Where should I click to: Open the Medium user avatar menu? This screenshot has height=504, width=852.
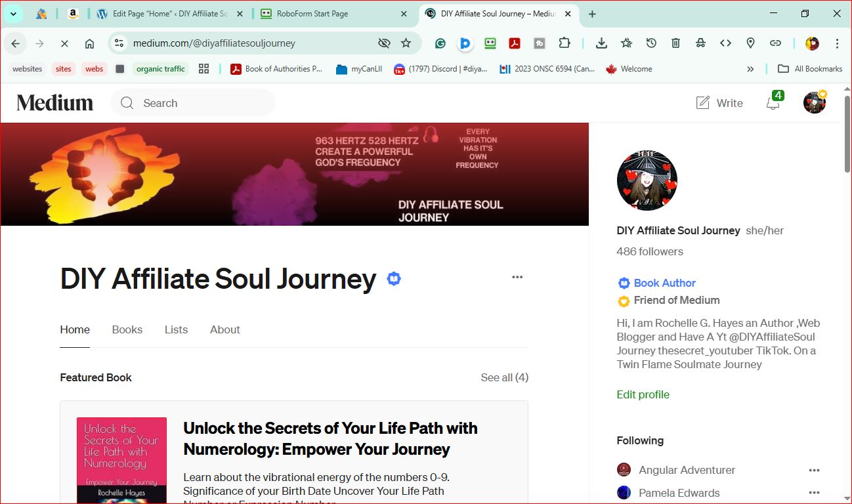[x=815, y=102]
